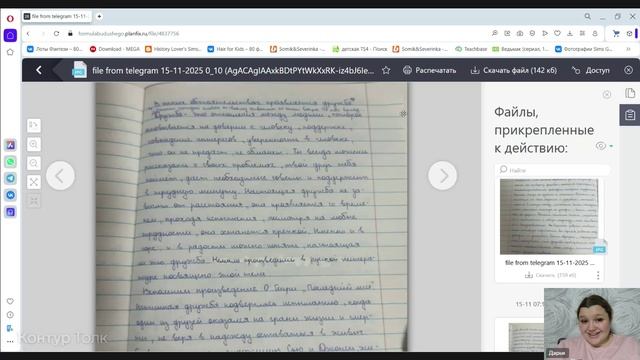Open the player triangle icon in address bar
The image size is (640, 360).
pyautogui.click(x=545, y=33)
